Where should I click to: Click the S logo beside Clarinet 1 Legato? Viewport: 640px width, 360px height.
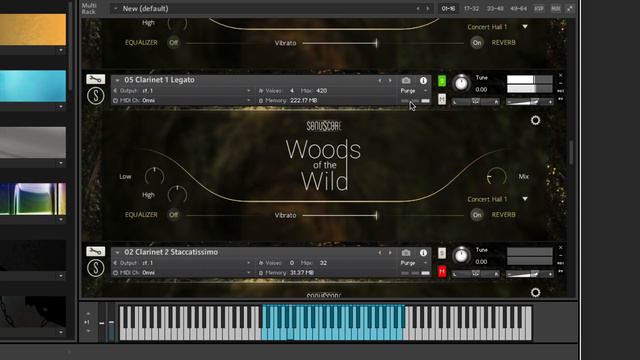coord(96,96)
